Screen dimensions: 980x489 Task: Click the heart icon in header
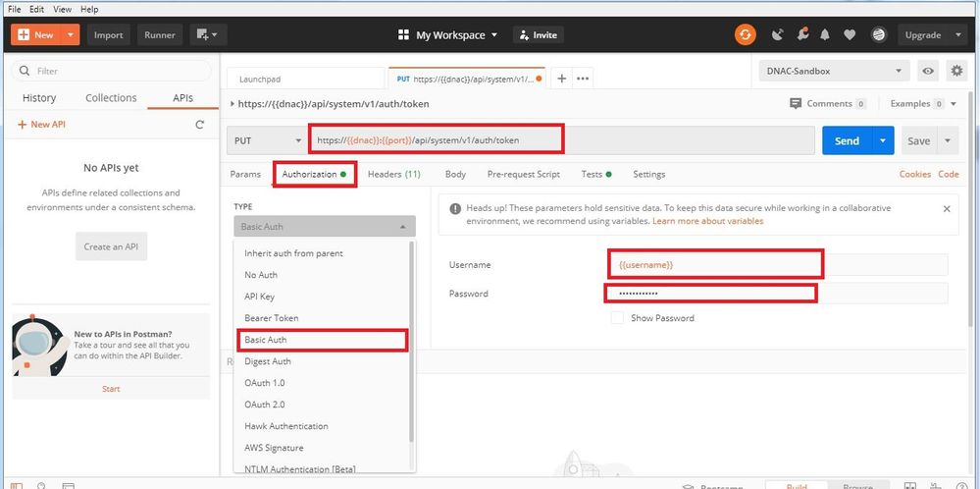click(x=849, y=35)
